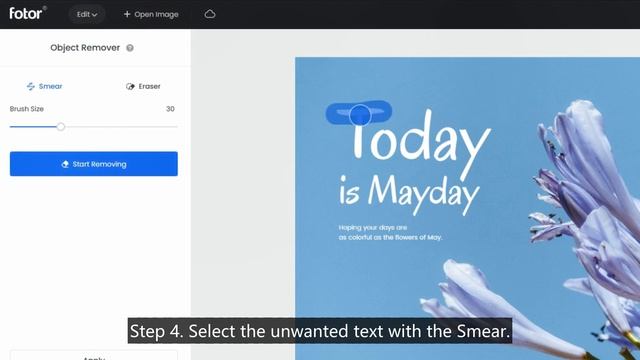
Task: Click the 'Hoping your days are' caption text
Action: tap(373, 227)
